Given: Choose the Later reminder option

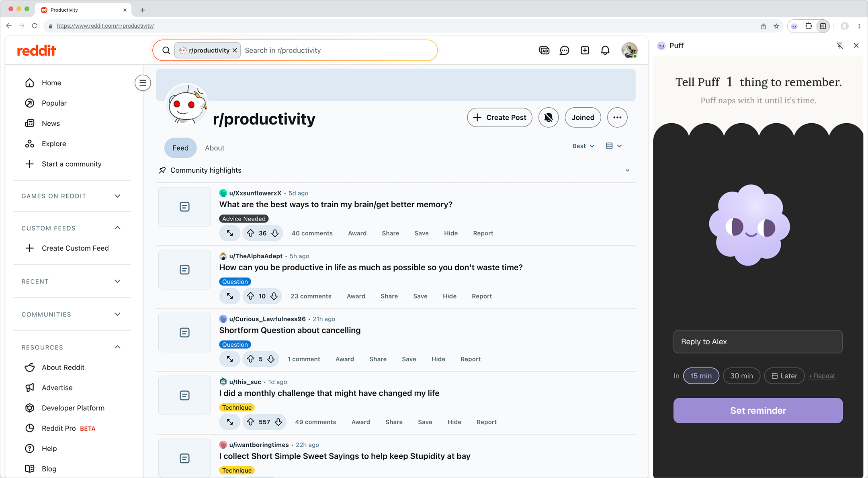Looking at the screenshot, I should (784, 376).
